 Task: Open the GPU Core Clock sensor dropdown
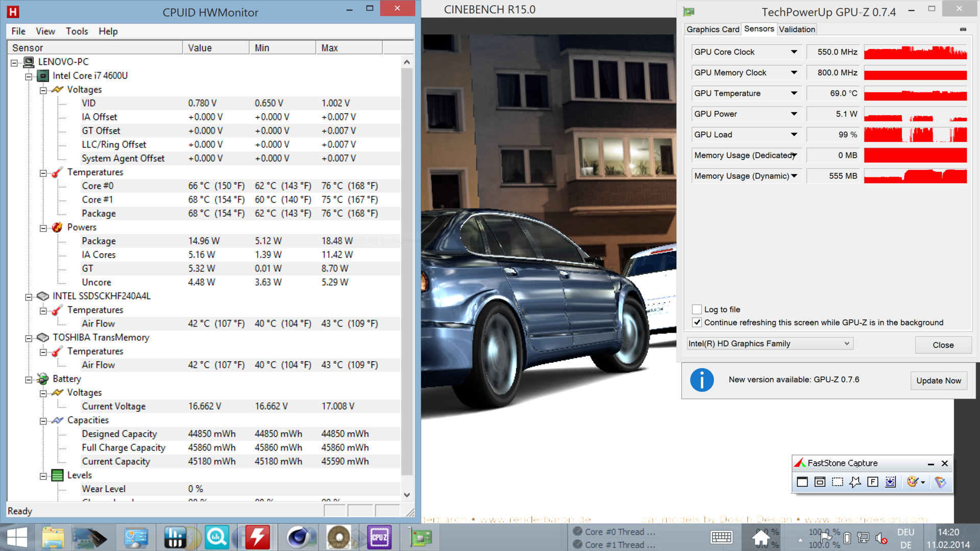794,52
